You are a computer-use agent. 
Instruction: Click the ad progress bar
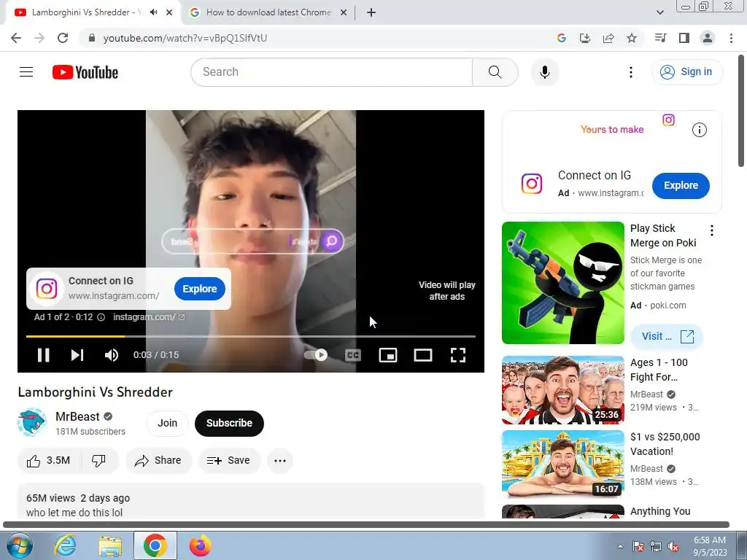click(251, 336)
